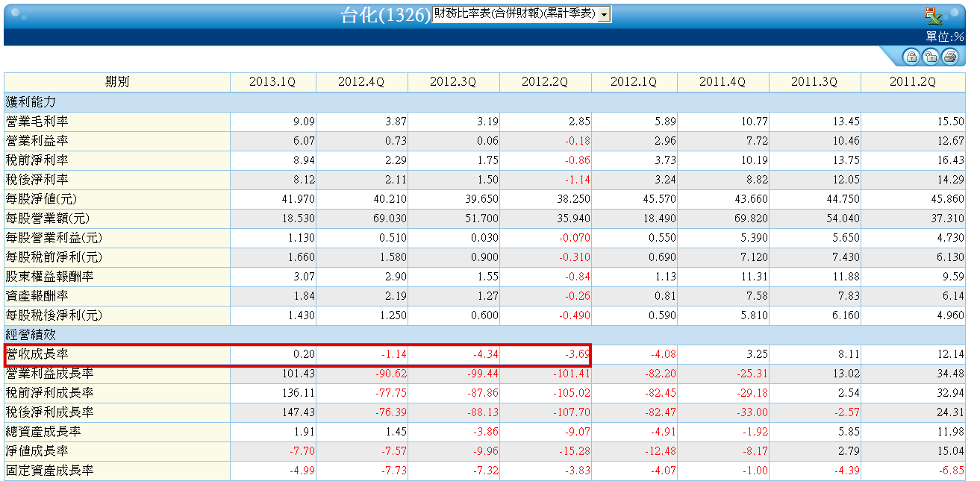The height and width of the screenshot is (481, 980).
Task: Click the -3.69 revenue growth value
Action: pyautogui.click(x=577, y=355)
